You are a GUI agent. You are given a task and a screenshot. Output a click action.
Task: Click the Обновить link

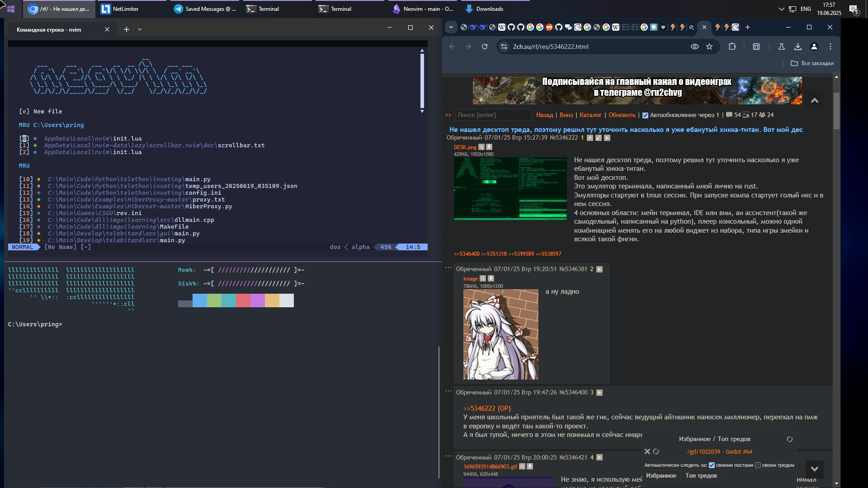click(622, 115)
